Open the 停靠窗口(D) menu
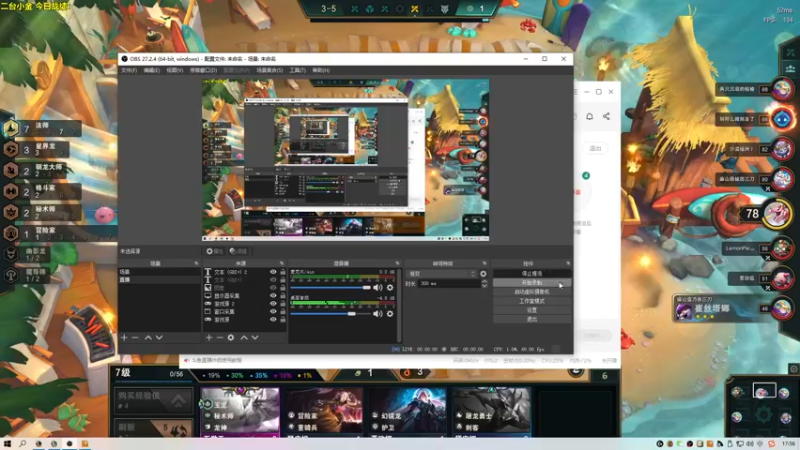 [204, 70]
